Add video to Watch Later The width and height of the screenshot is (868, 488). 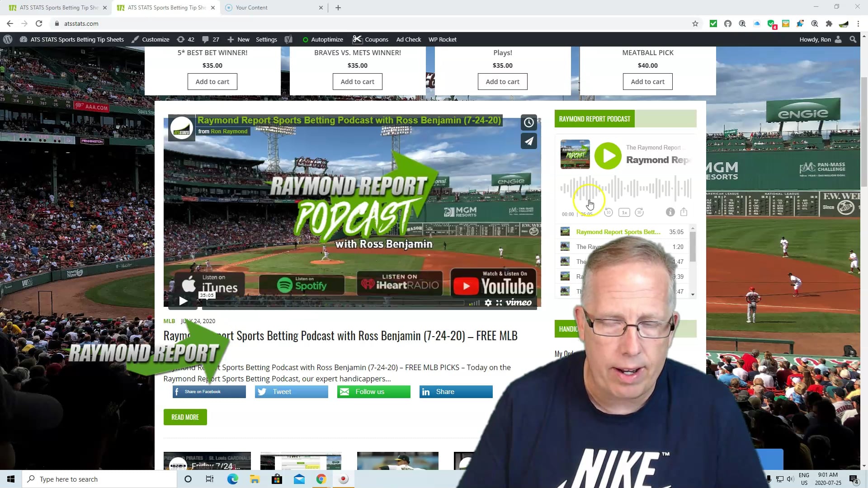[528, 122]
